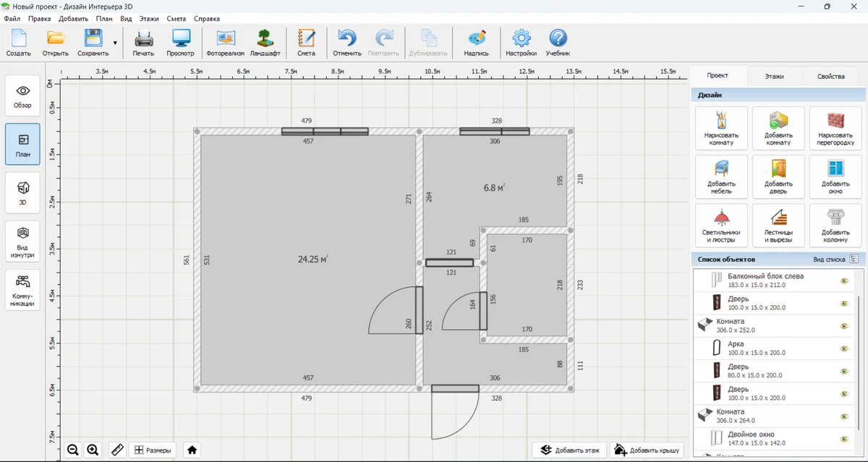Click Добавить колонну to add a column
This screenshot has width=868, height=462.
(x=835, y=225)
